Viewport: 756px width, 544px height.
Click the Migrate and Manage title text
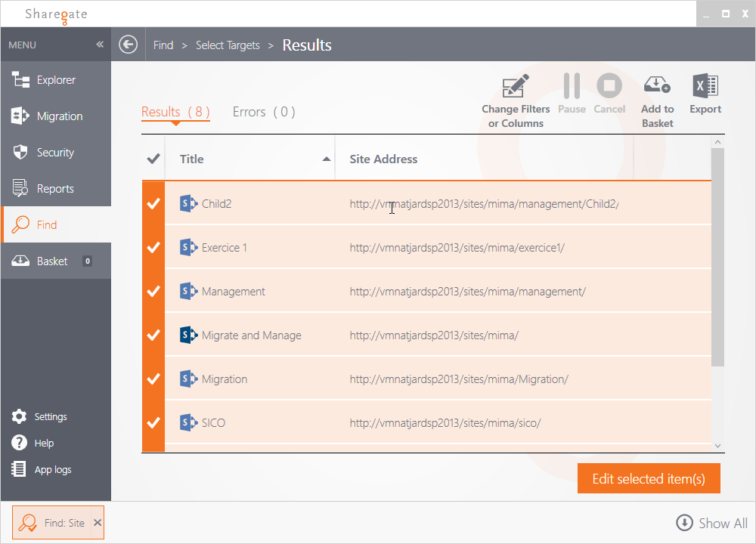coord(251,335)
